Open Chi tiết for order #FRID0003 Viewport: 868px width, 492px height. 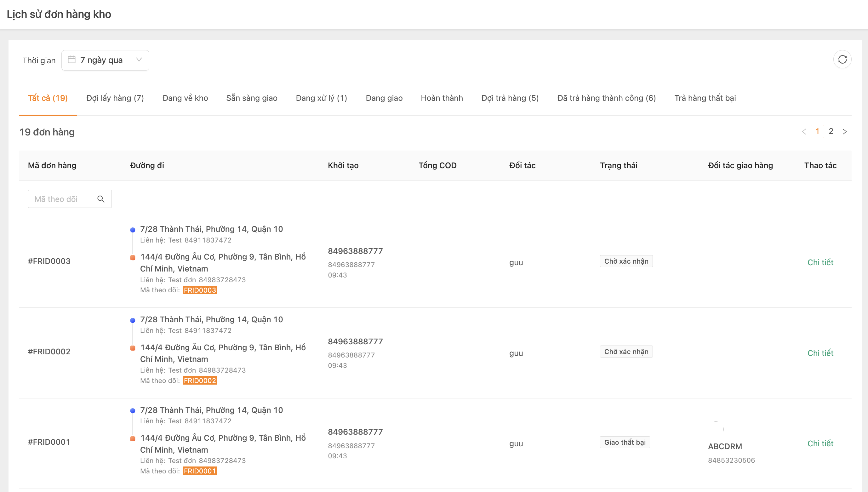[820, 262]
